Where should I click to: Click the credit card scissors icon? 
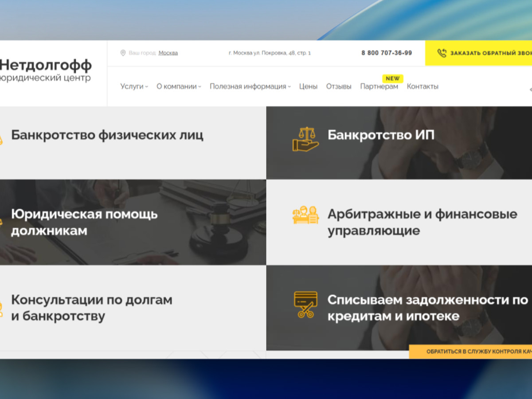[x=305, y=304]
